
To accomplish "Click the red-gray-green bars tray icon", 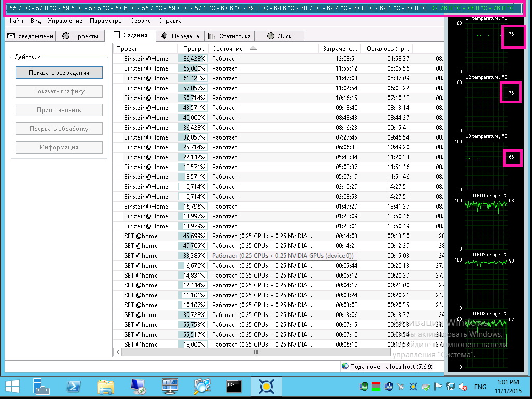I will coord(376,387).
